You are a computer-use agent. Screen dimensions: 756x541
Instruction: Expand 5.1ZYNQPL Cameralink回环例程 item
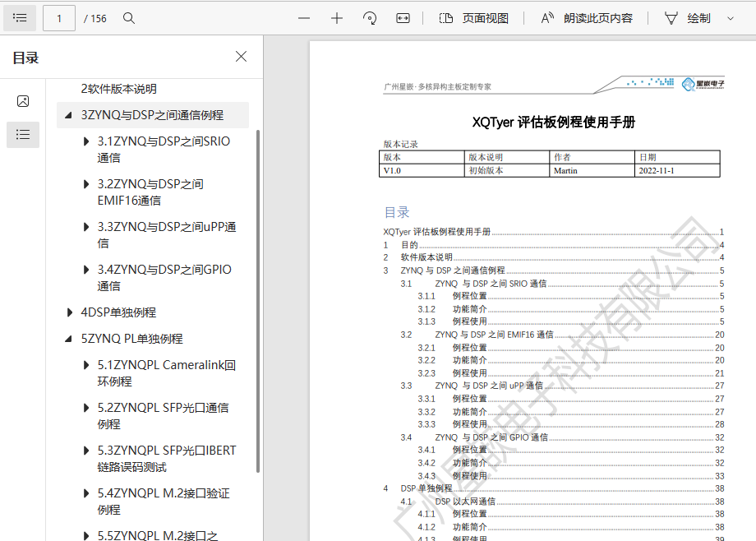tap(85, 365)
